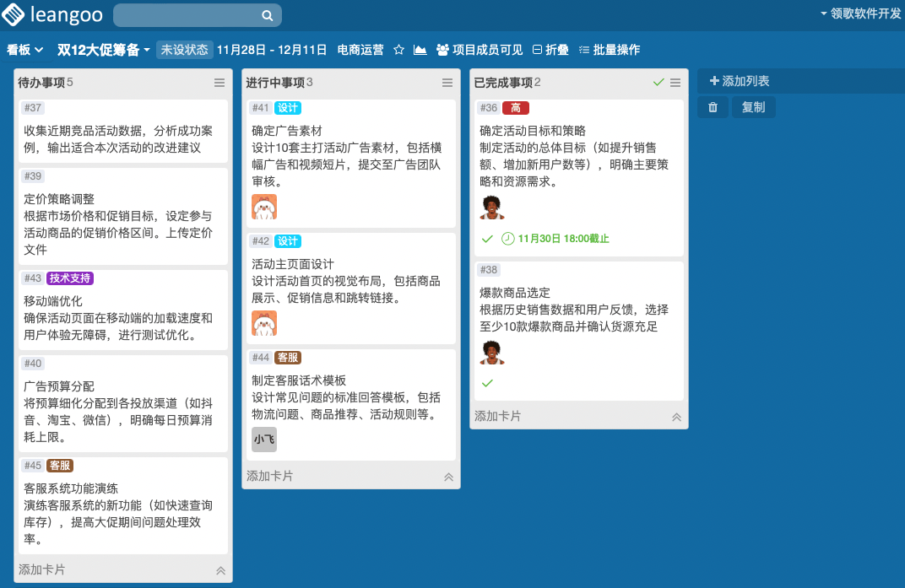Click the trash delete icon
Screen dimensions: 905x588
(713, 107)
